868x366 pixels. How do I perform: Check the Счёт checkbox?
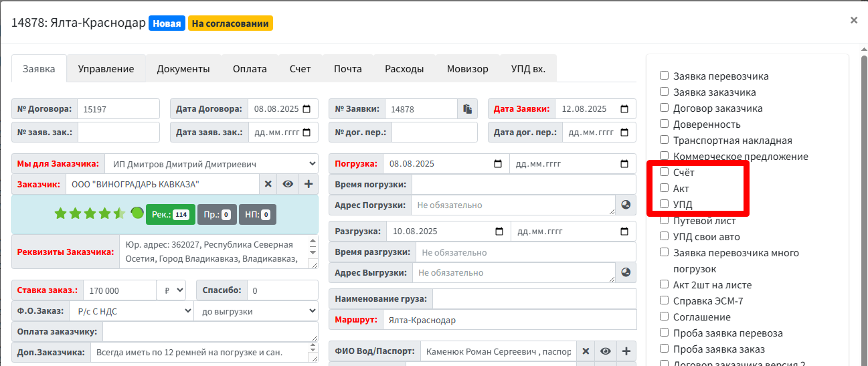[x=664, y=172]
